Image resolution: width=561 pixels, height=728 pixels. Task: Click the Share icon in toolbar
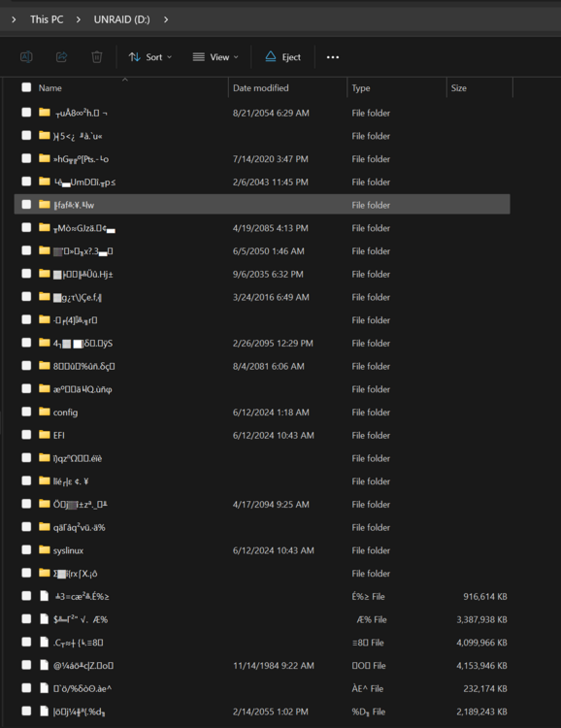click(x=61, y=57)
